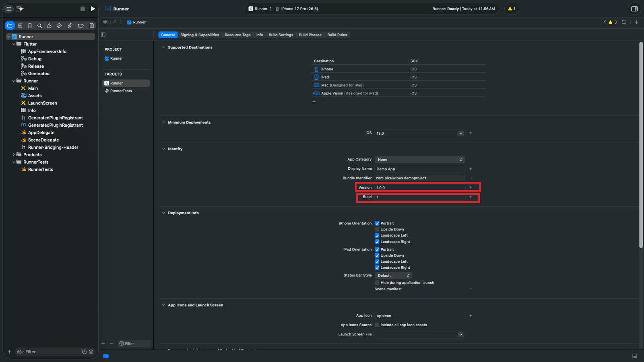Screen dimensions: 644x362
Task: Open the App Category popup menu
Action: (420, 160)
